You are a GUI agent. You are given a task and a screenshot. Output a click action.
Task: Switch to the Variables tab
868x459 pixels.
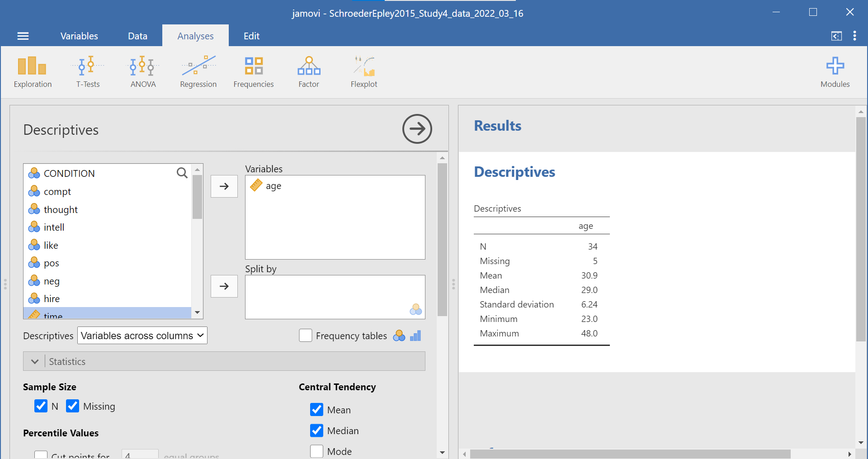79,36
